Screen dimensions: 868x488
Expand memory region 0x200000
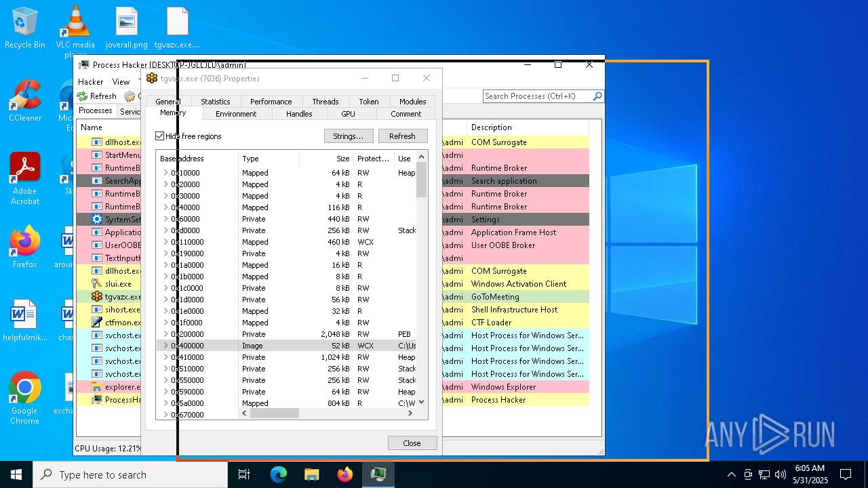click(165, 334)
